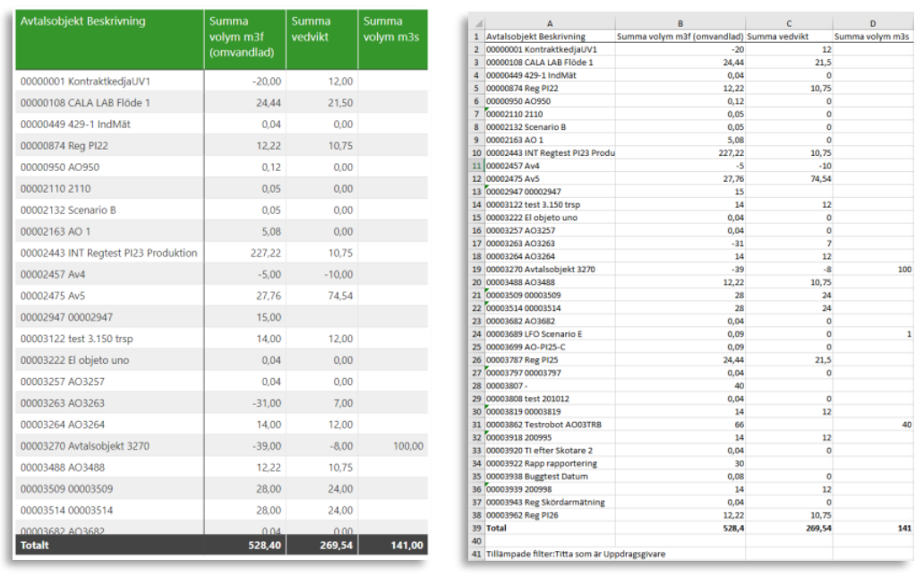Select '00002443 INT Regtest PI23 Produktion' row
This screenshot has width=924, height=576.
[x=107, y=254]
